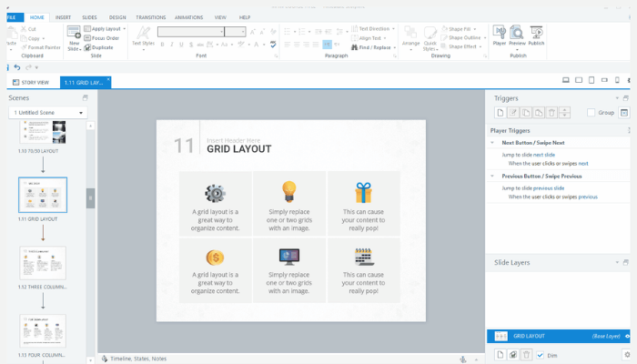Viewport: 637px width, 364px height.
Task: Switch to tablet portrait view
Action: 591,80
